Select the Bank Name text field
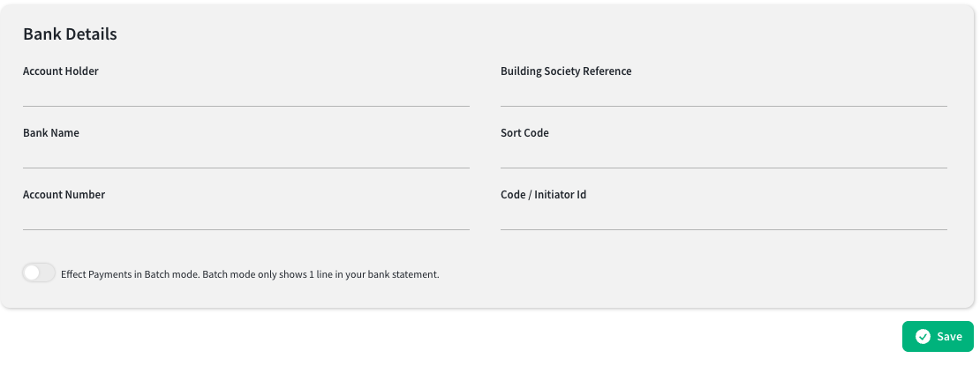This screenshot has height=366, width=980. point(246,156)
